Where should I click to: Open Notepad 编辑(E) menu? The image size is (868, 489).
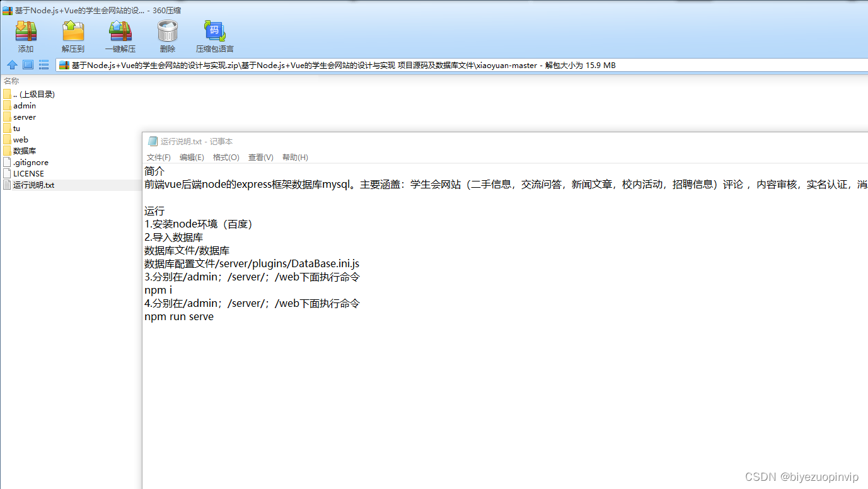click(192, 158)
